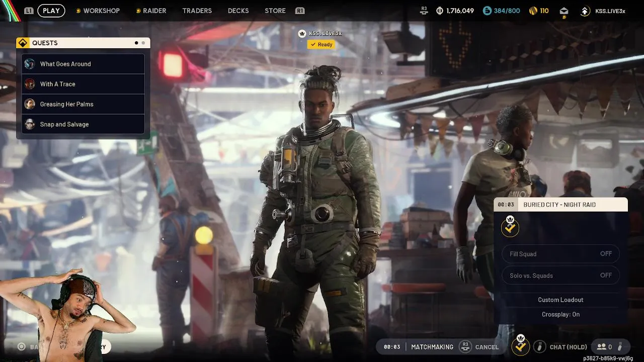
Task: Cancel matchmaking
Action: (487, 347)
